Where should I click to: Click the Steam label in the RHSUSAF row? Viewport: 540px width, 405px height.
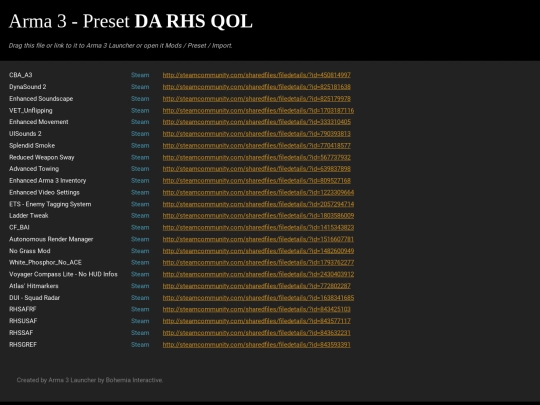pyautogui.click(x=140, y=321)
